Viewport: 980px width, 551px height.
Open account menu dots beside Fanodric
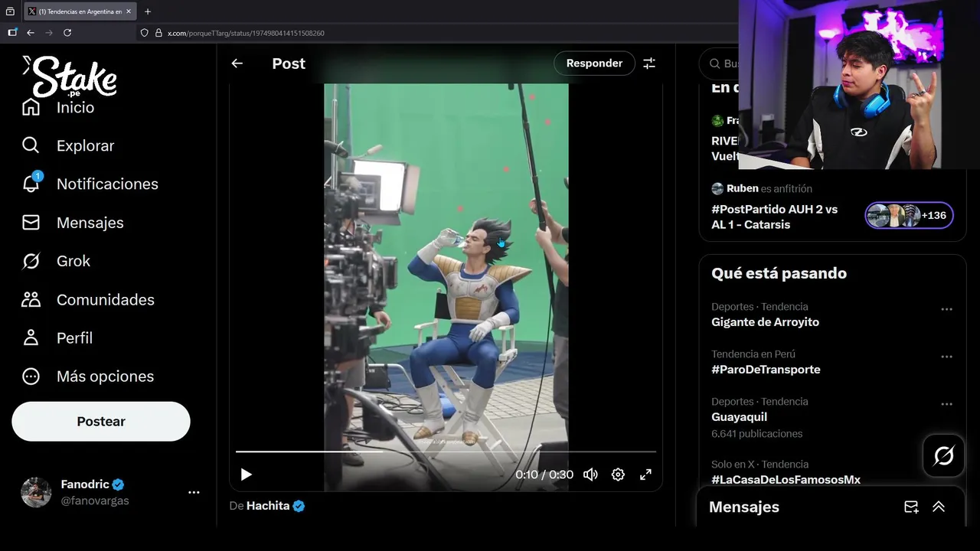[x=194, y=492]
